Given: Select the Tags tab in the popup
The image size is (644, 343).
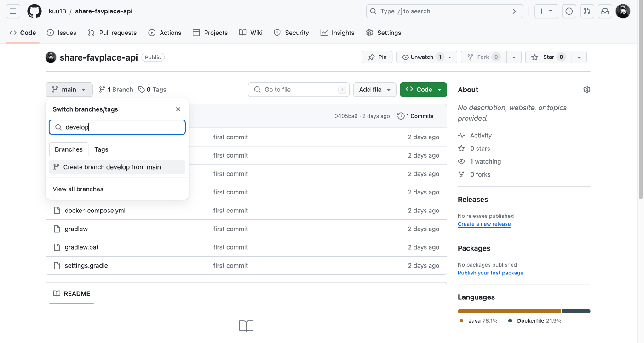Looking at the screenshot, I should [x=101, y=149].
